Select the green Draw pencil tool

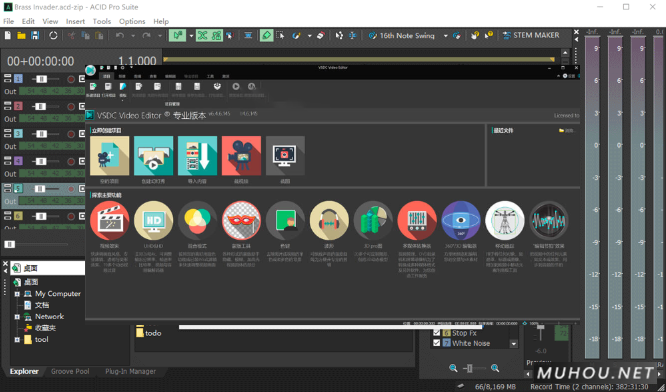tap(266, 36)
